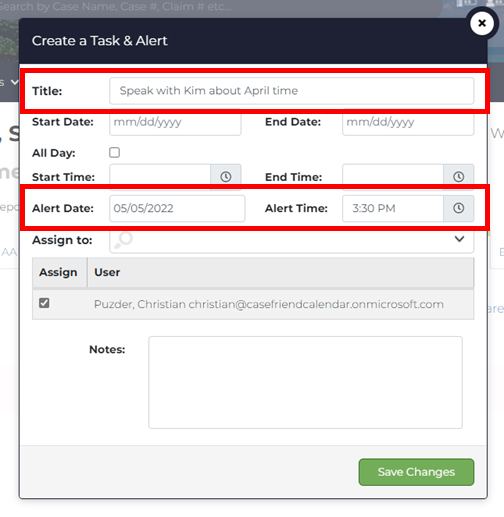Expand the Assign to dropdown chevron
The width and height of the screenshot is (504, 517).
pyautogui.click(x=459, y=239)
